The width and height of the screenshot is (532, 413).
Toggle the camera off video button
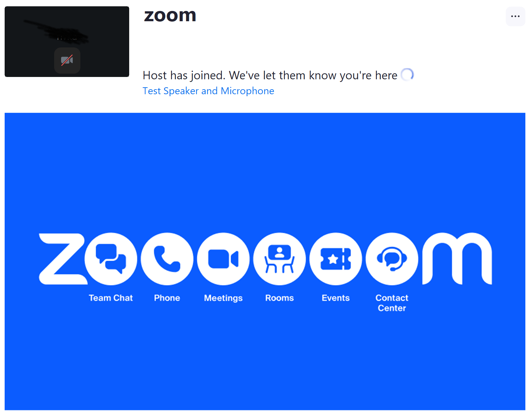coord(67,60)
